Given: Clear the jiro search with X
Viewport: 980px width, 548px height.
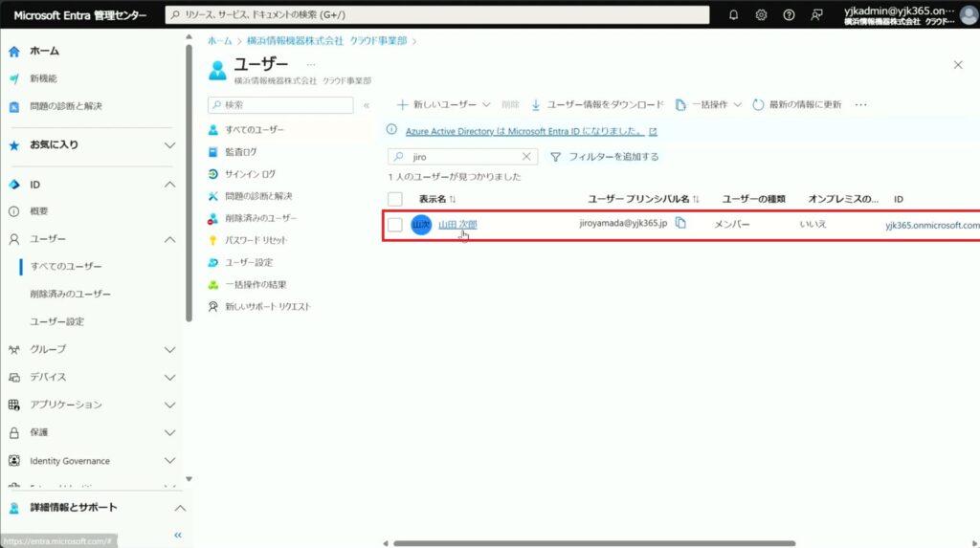Looking at the screenshot, I should coord(526,156).
